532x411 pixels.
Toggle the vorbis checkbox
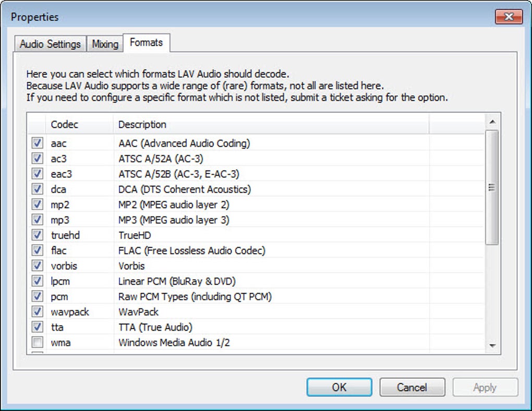38,266
